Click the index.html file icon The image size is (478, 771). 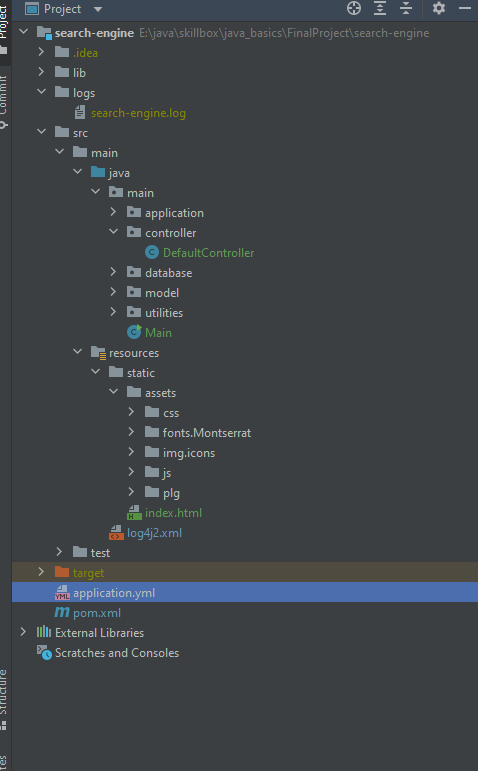(x=134, y=513)
